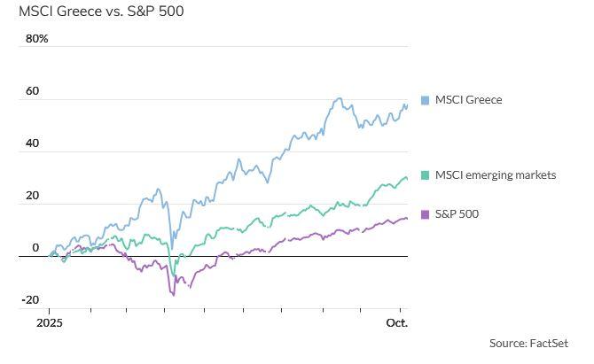Click the purple S&P 500 legend swatch
Viewport: 594px width, 364px height.
(426, 214)
